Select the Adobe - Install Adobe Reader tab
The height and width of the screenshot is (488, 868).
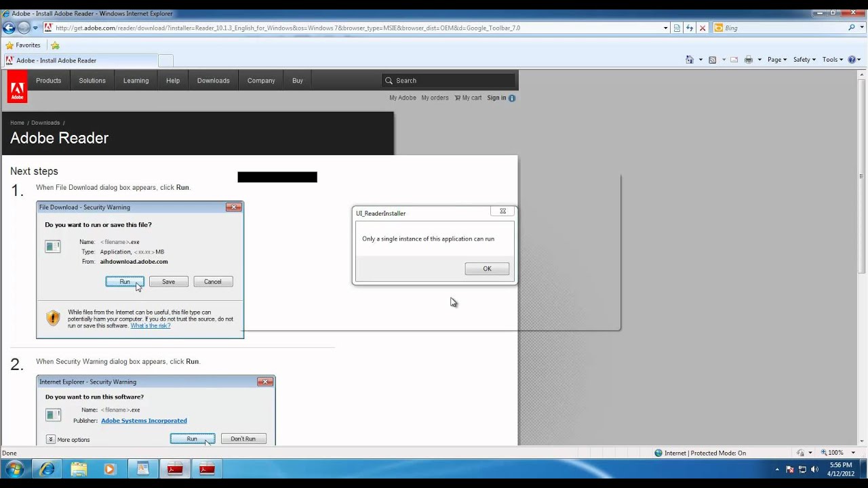click(79, 60)
